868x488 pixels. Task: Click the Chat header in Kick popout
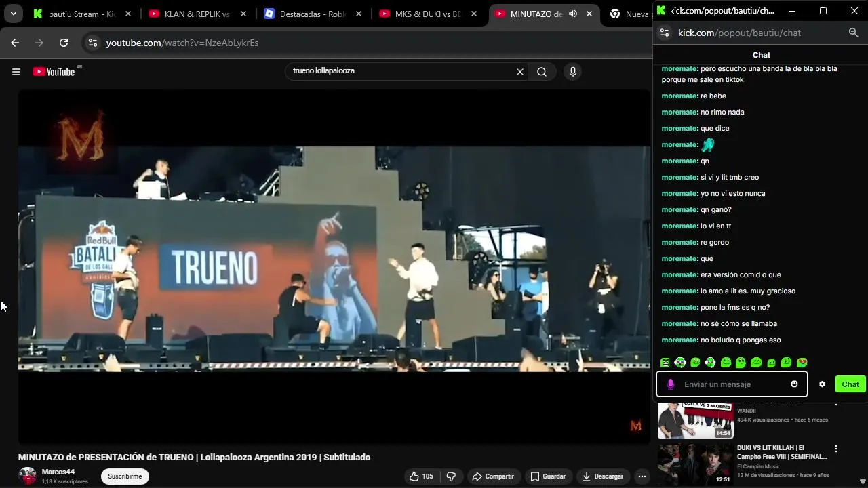pos(761,55)
